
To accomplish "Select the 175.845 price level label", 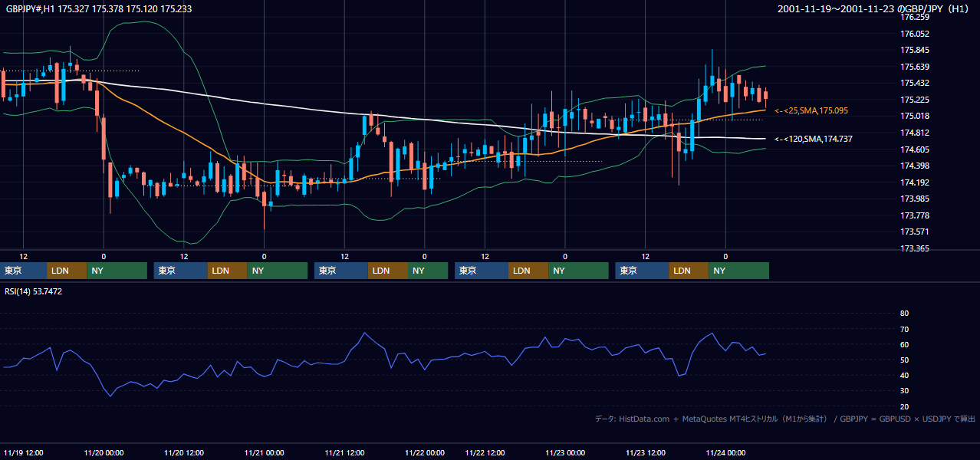I will point(916,50).
